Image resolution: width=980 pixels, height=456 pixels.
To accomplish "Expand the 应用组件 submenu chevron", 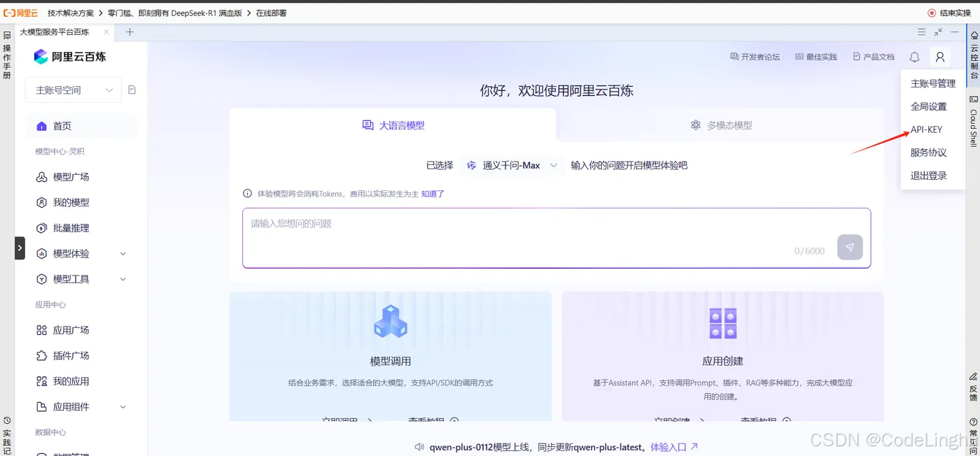I will coord(123,406).
